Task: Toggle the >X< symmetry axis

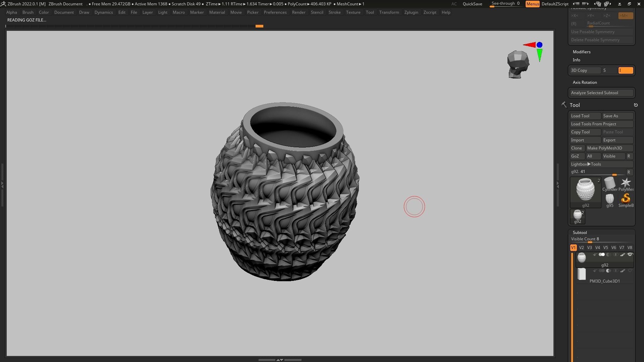Action: [577, 16]
